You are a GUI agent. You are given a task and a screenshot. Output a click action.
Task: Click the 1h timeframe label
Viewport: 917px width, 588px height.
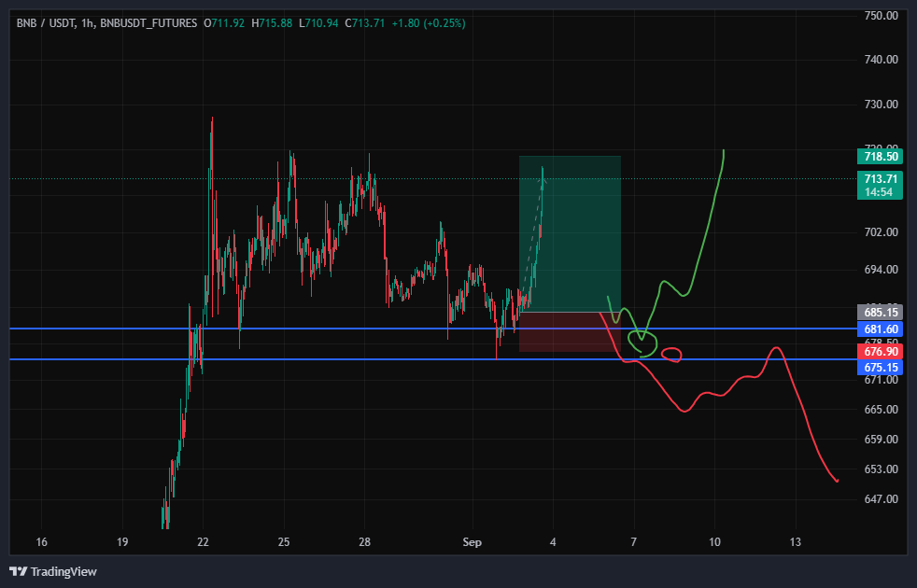pos(88,23)
